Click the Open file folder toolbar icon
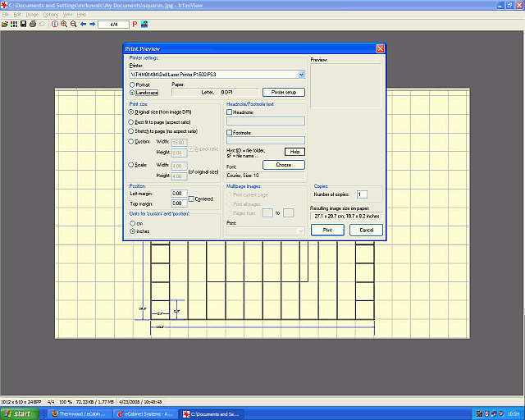 point(5,24)
